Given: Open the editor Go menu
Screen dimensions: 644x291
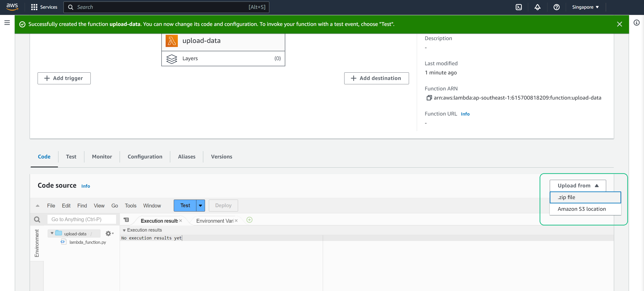Looking at the screenshot, I should pyautogui.click(x=115, y=206).
